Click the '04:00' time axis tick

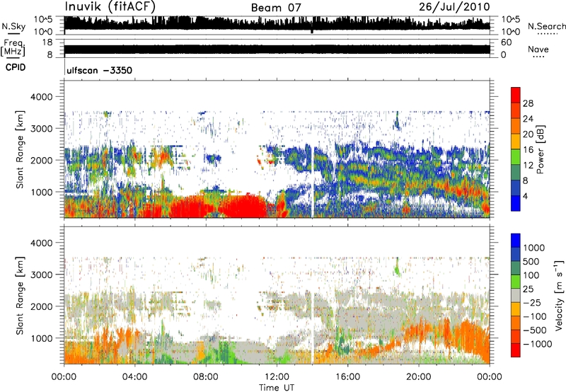[x=134, y=377]
